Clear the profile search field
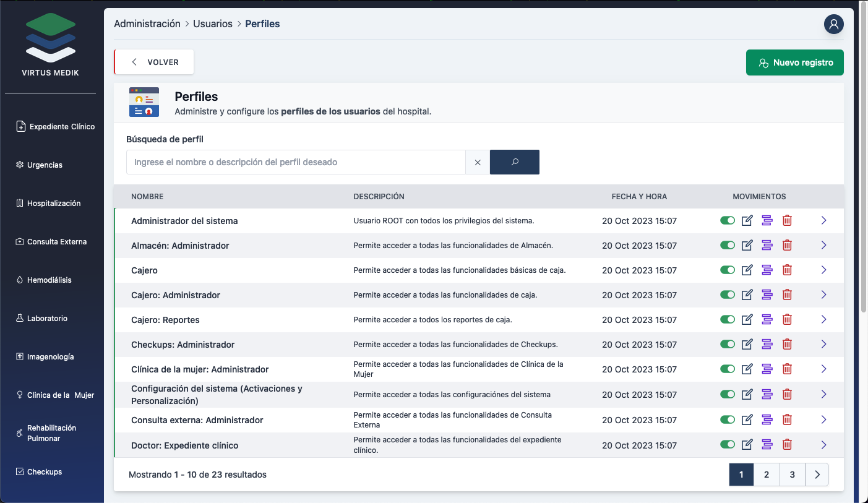The width and height of the screenshot is (868, 503). coord(478,162)
